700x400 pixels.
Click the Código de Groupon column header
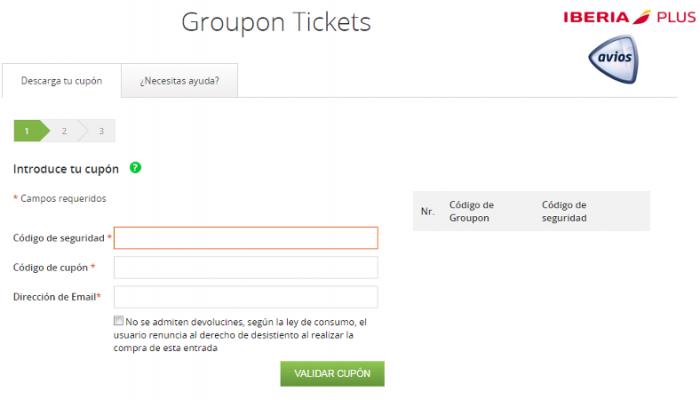click(471, 211)
